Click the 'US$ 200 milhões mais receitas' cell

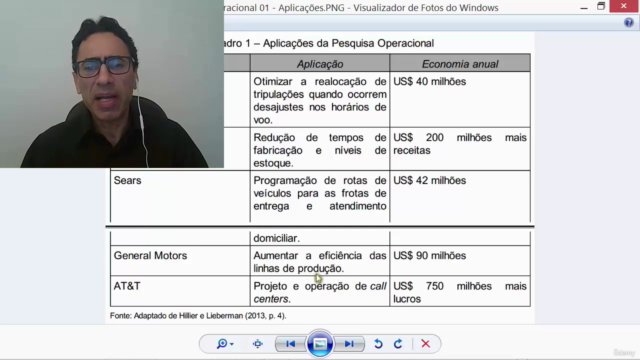460,149
